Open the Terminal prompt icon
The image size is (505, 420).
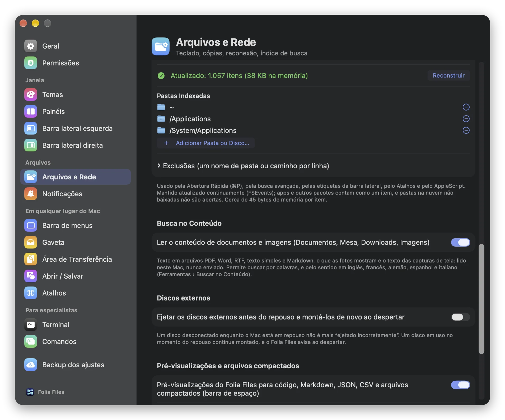[x=31, y=325]
